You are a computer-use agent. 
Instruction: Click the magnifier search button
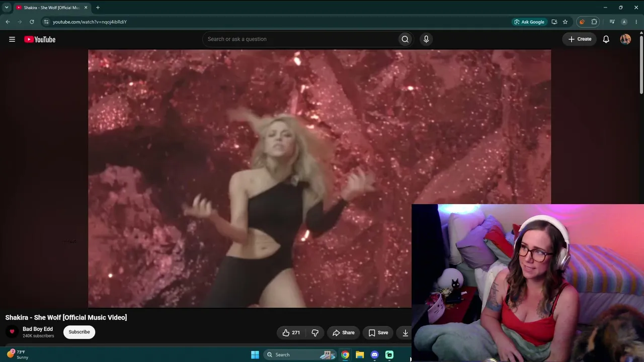(x=405, y=39)
